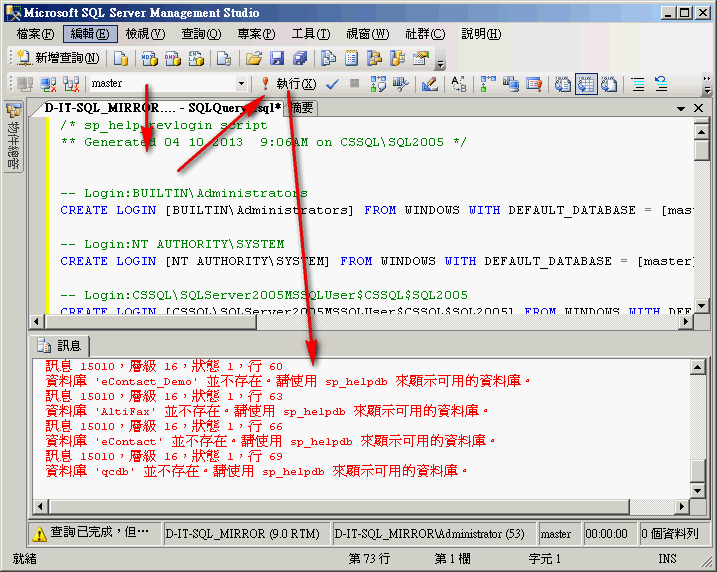Open the Query (查詢) menu
The image size is (717, 572).
[x=201, y=34]
